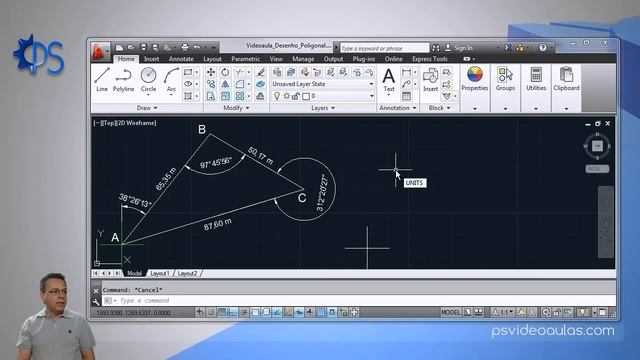
Task: Click the Move tool in Modify panel
Action: 211,72
